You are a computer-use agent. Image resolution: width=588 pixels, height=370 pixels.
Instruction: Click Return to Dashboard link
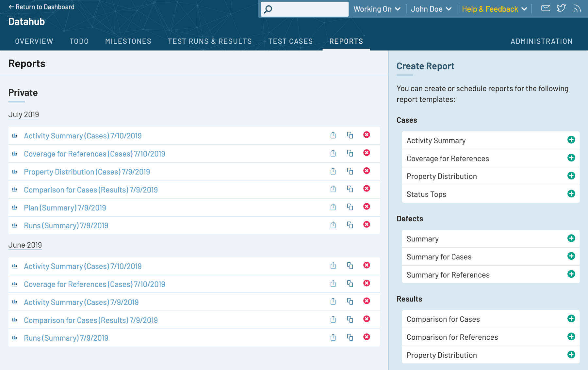point(41,7)
